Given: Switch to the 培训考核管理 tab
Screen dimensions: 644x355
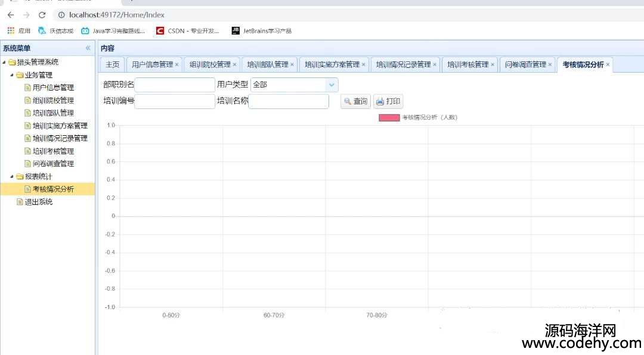Looking at the screenshot, I should pyautogui.click(x=467, y=65).
